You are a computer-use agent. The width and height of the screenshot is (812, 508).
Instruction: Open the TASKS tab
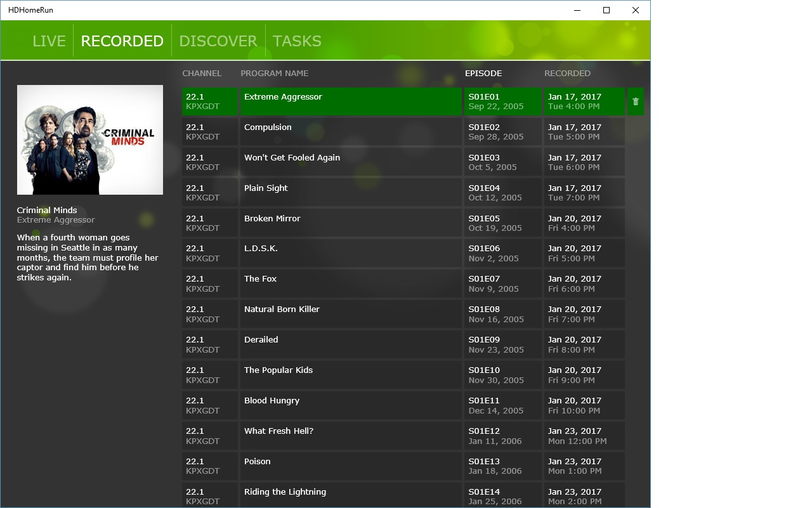[x=297, y=41]
